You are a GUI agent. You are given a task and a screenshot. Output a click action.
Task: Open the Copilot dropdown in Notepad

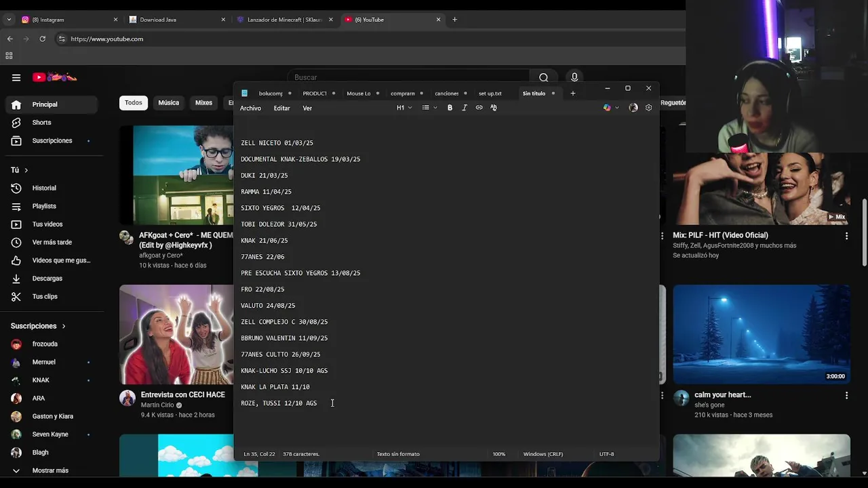[611, 108]
